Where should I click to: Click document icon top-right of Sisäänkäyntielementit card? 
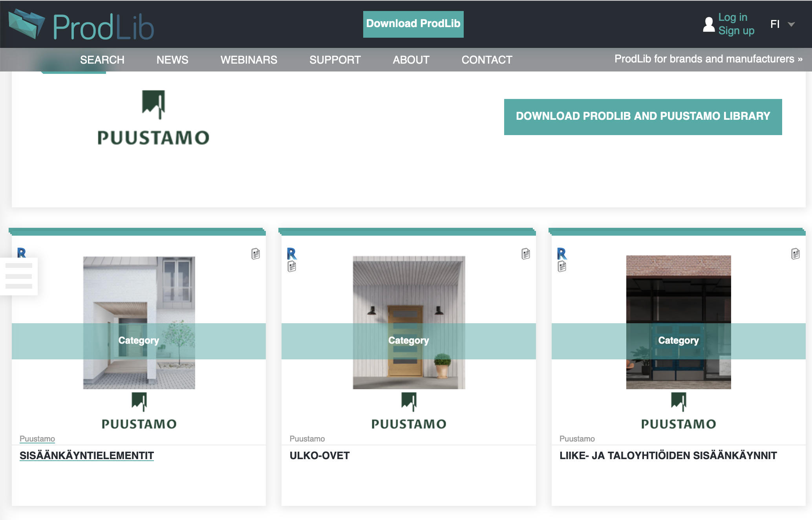[256, 254]
